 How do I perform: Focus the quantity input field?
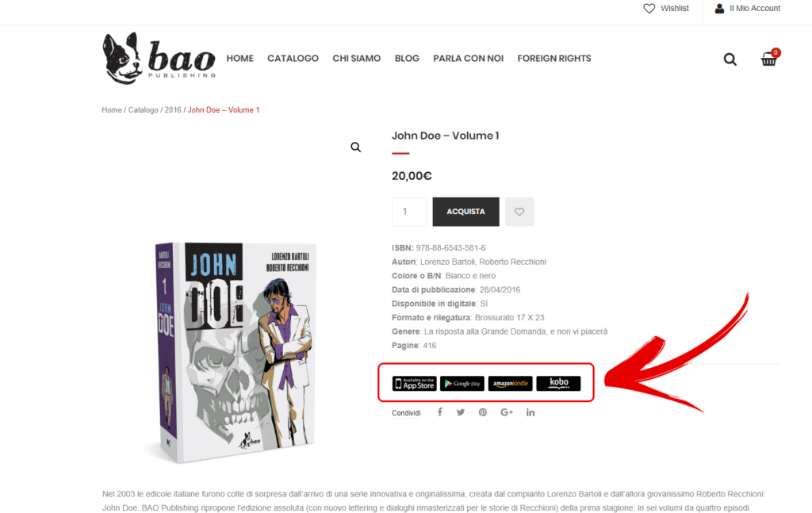tap(409, 212)
